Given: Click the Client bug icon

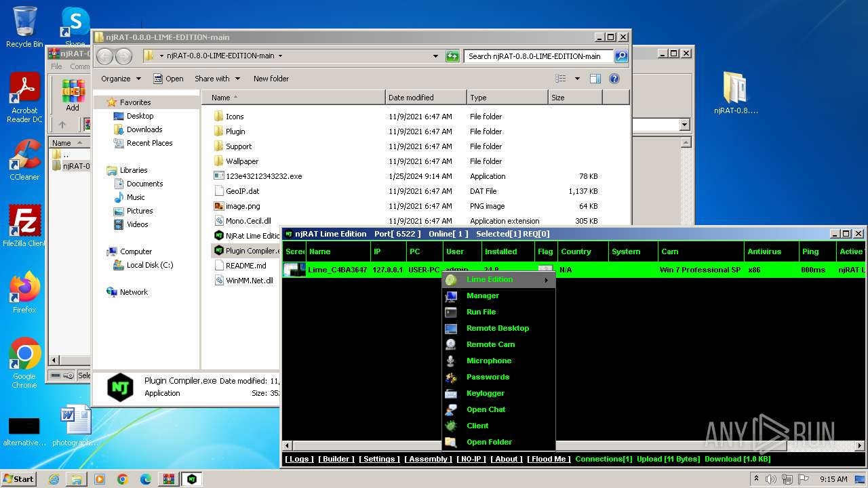Looking at the screenshot, I should (x=451, y=426).
